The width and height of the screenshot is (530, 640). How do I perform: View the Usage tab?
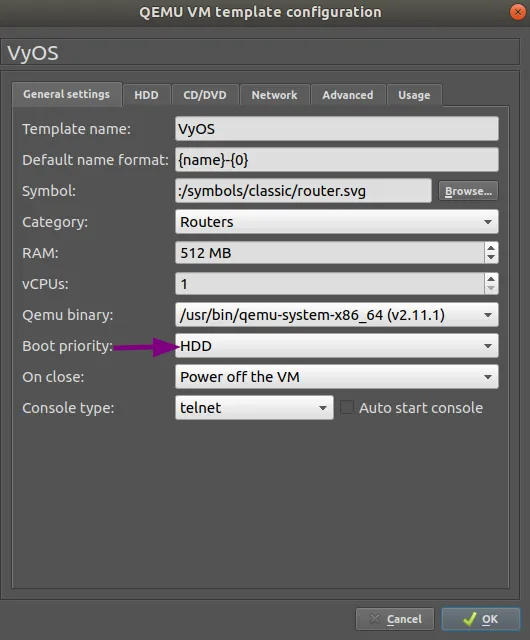pos(414,95)
